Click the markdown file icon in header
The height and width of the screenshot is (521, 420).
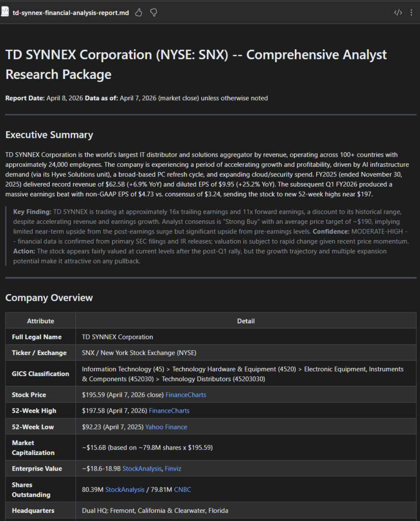[6, 13]
